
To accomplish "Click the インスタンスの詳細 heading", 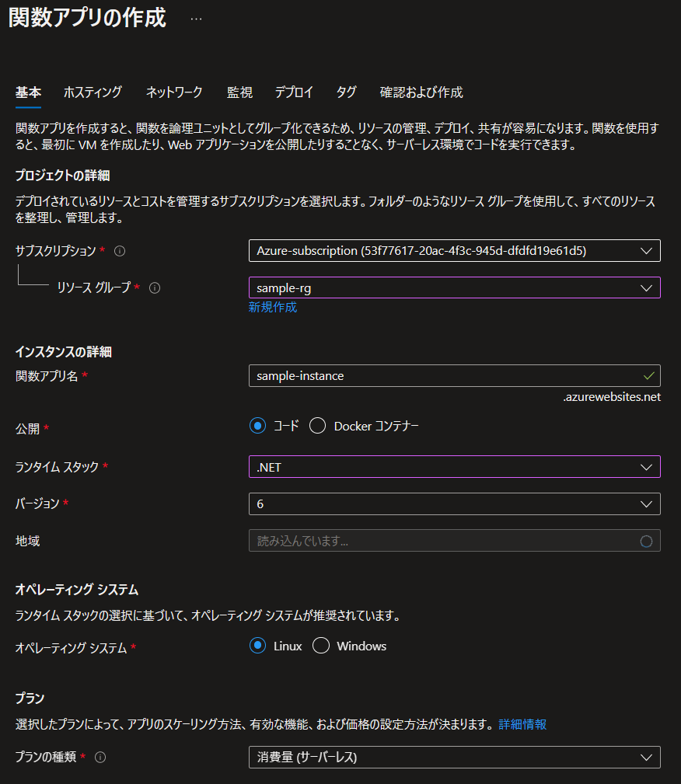I will (x=64, y=352).
